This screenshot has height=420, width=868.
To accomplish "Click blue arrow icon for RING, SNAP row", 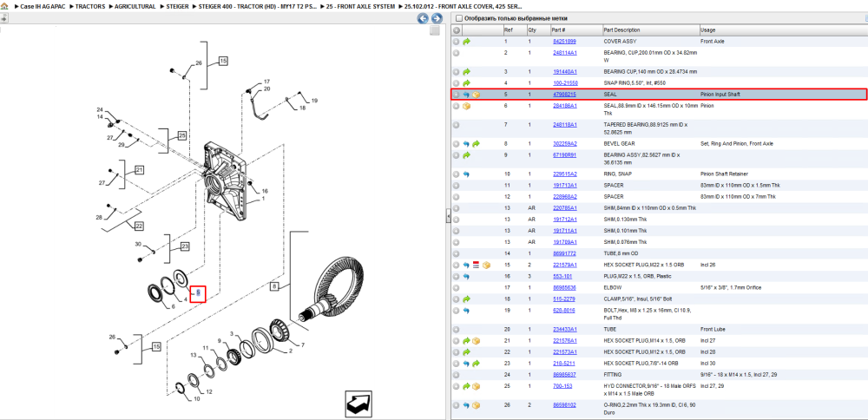I will [x=466, y=174].
